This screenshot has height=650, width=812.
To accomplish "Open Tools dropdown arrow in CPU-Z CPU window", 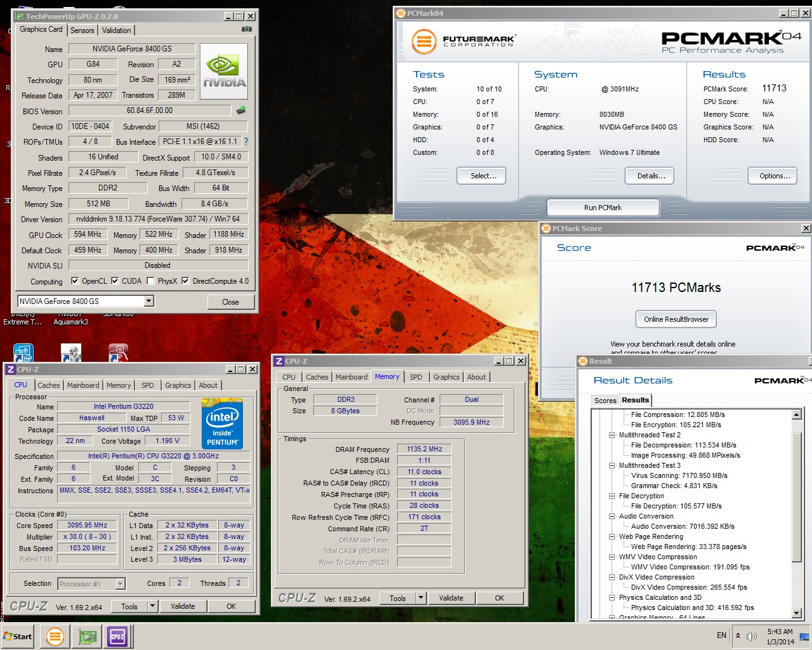I will pos(152,606).
